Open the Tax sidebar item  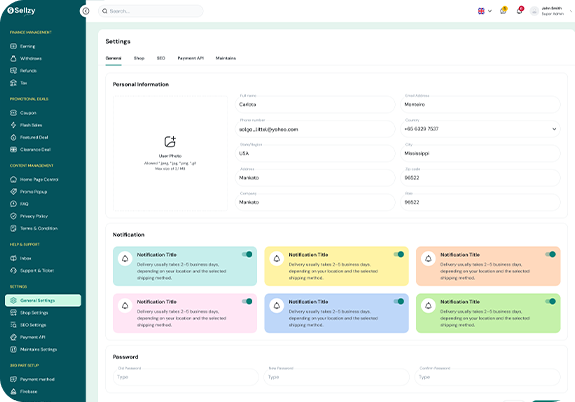pos(18,83)
